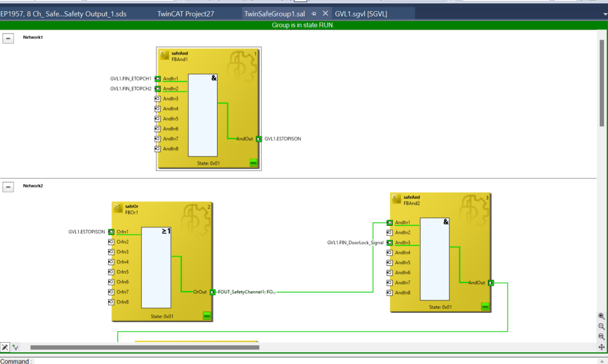Click the AndIn1 port of FBAnd2
Viewport: 608px width, 364px height.
click(x=390, y=222)
